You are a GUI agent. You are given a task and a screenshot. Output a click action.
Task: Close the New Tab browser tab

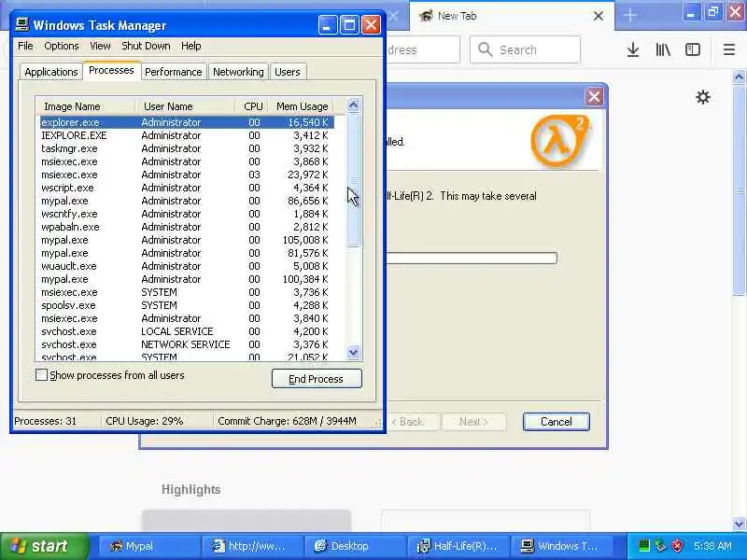click(x=599, y=16)
